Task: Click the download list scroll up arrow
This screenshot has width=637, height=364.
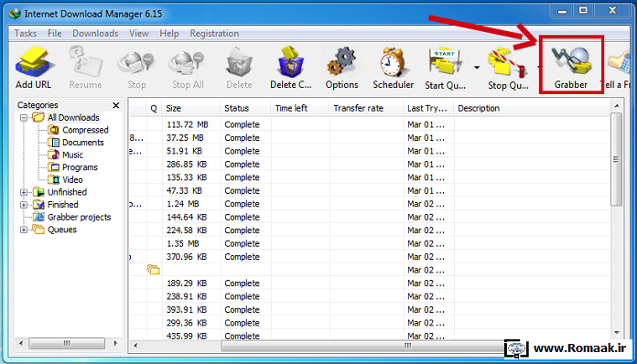Action: 617,105
